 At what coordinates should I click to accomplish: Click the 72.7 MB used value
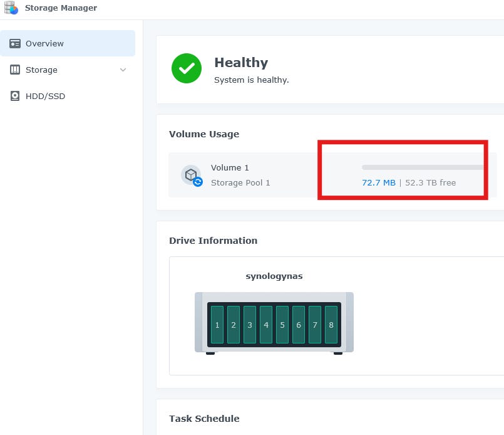[379, 183]
